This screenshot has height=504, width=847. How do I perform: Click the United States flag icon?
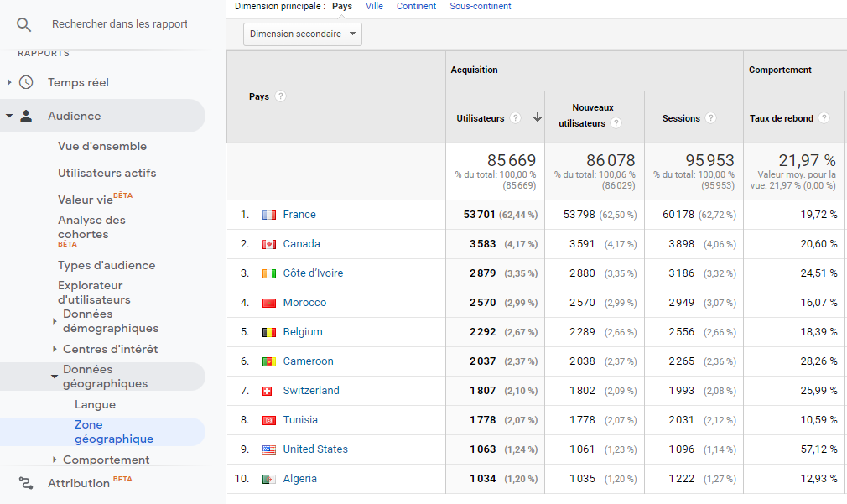pyautogui.click(x=268, y=449)
